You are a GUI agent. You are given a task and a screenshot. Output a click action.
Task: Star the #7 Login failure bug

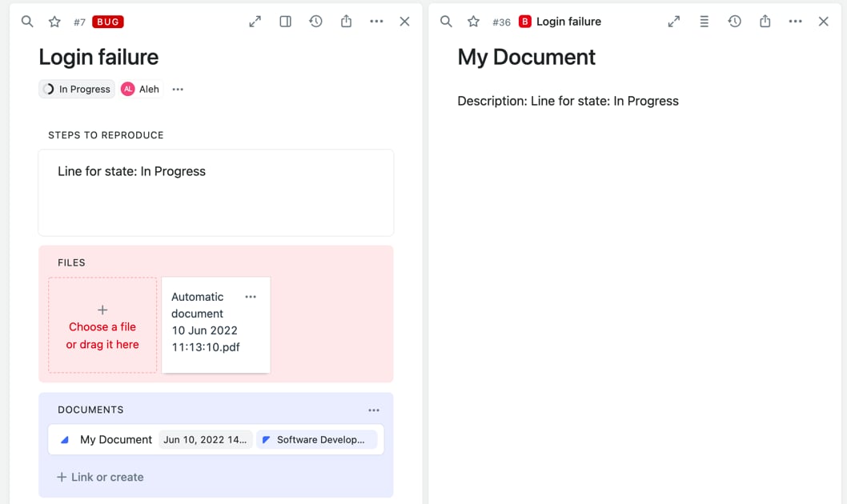[x=54, y=22]
